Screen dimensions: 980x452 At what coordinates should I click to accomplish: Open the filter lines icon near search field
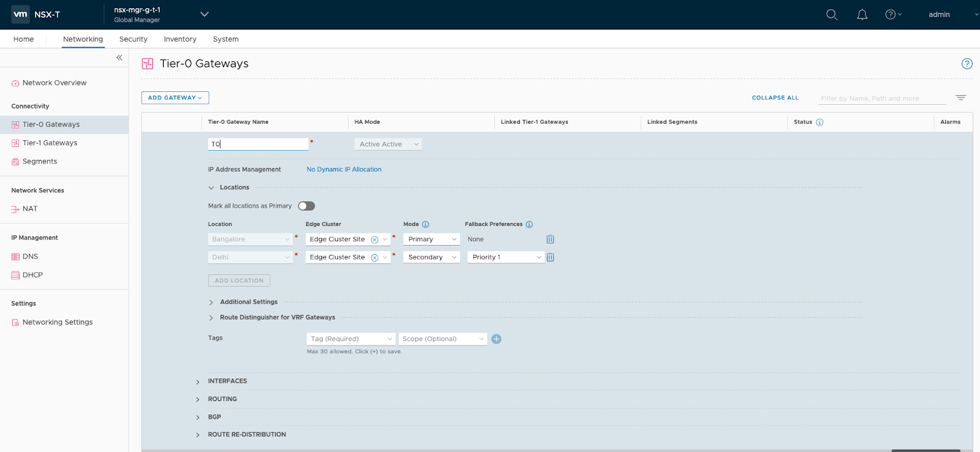[960, 98]
